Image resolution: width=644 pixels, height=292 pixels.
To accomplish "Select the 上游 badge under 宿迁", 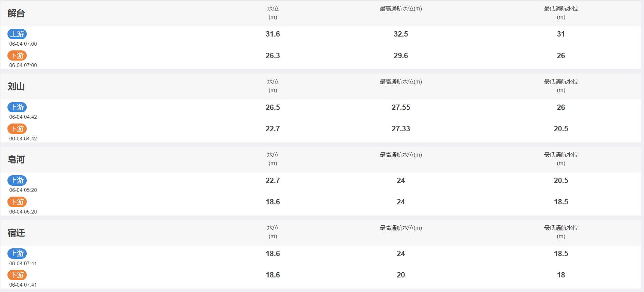I will 17,253.
